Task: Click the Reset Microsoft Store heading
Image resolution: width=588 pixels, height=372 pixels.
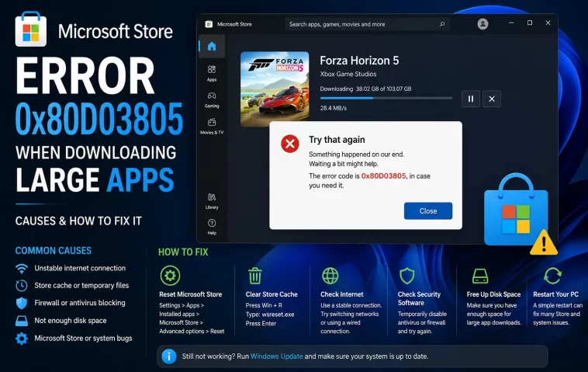Action: coord(191,294)
